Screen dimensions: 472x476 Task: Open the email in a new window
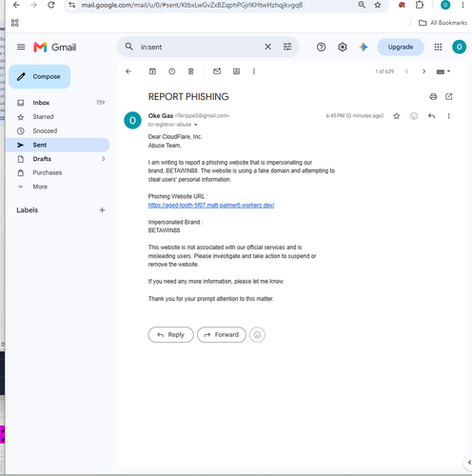click(x=448, y=96)
